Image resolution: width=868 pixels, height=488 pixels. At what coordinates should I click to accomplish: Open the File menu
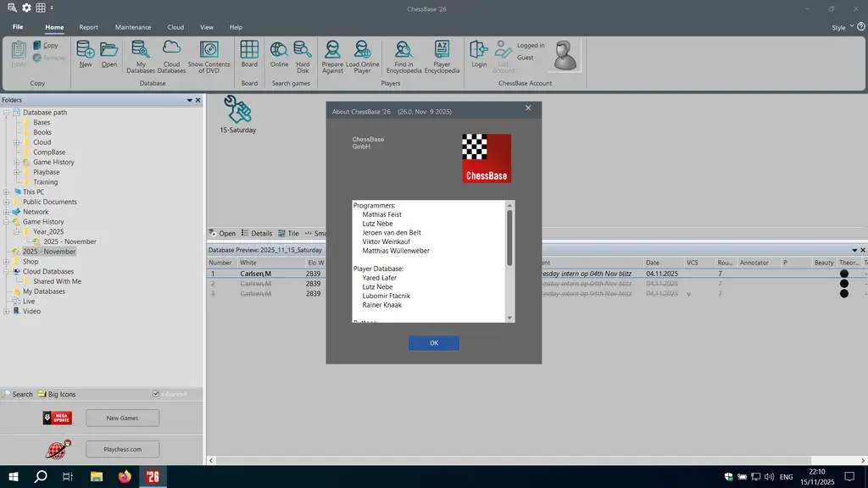click(18, 27)
